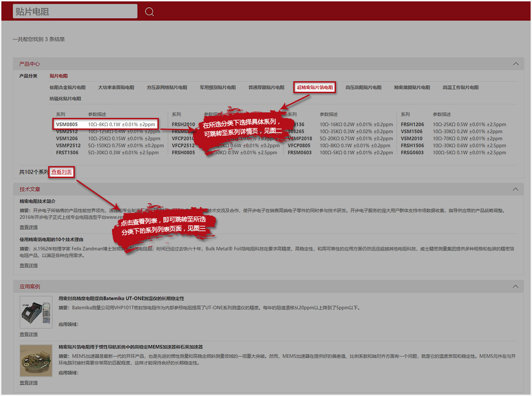Viewport: 532px width, 396px height.
Task: Open the VSMP2512 series entry
Action: click(x=68, y=145)
